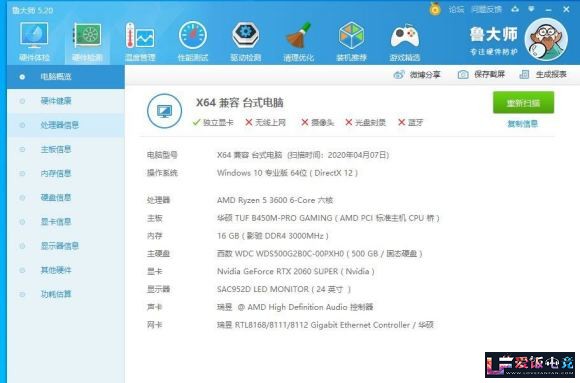This screenshot has height=383, width=580.
Task: Click 华硕 TUF B450M-PRO GAMING motherboard text
Action: [328, 218]
